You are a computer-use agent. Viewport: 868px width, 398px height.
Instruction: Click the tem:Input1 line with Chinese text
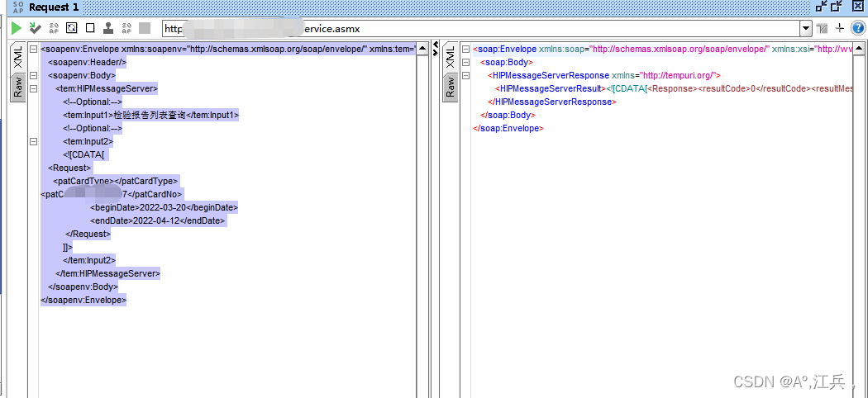click(150, 115)
